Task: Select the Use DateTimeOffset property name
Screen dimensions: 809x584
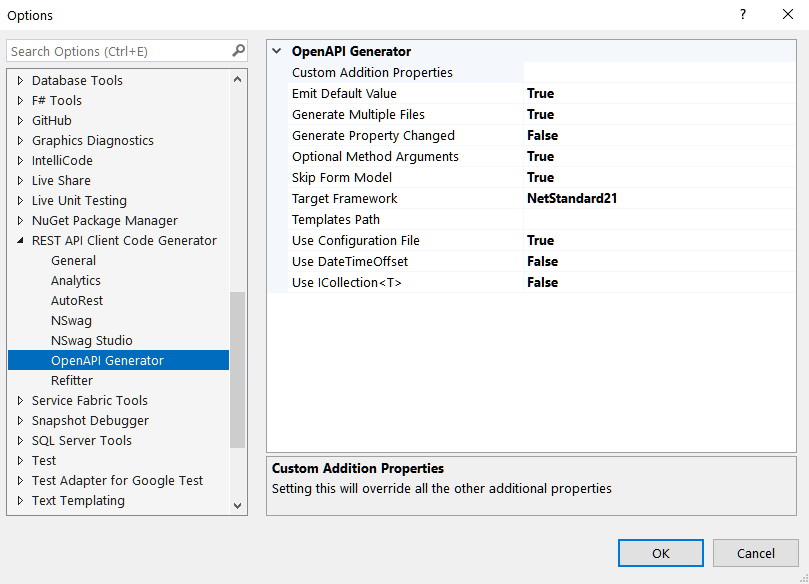Action: tap(350, 262)
